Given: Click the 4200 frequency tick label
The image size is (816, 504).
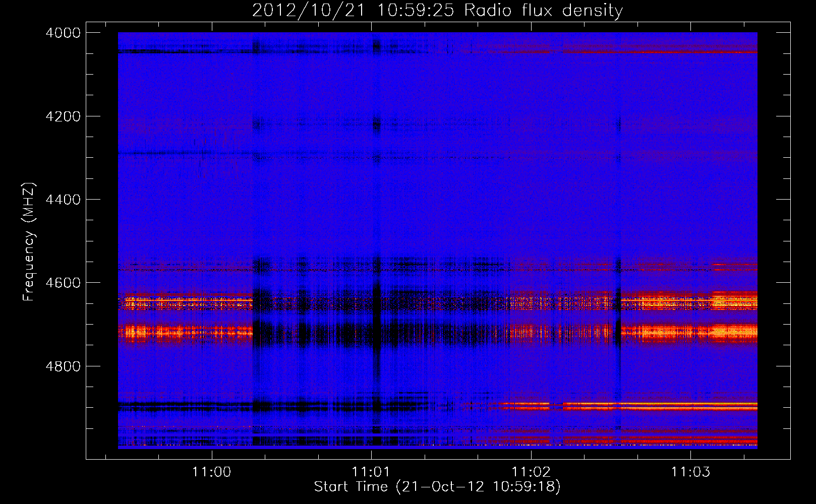Looking at the screenshot, I should [x=63, y=116].
